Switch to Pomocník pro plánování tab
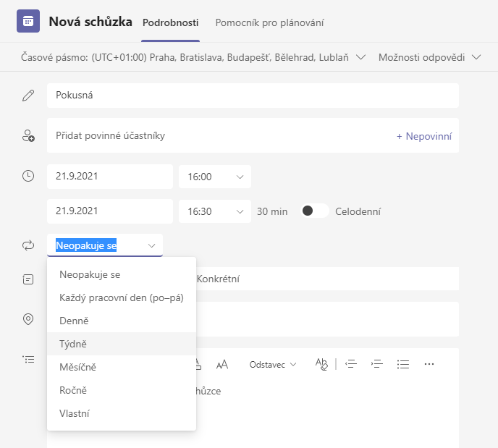 (269, 22)
